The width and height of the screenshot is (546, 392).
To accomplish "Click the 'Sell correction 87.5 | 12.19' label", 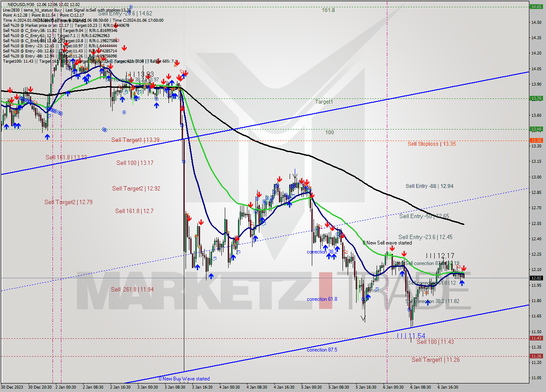I will pos(432,263).
